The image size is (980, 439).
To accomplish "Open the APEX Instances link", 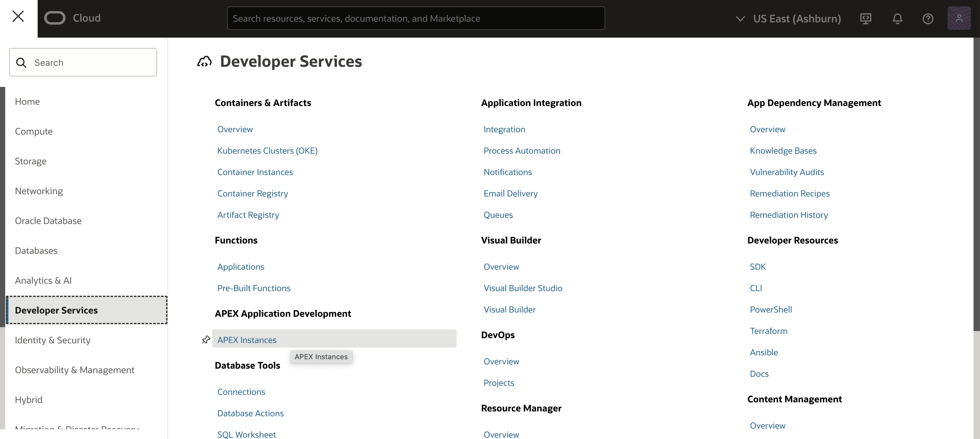I will (x=247, y=340).
